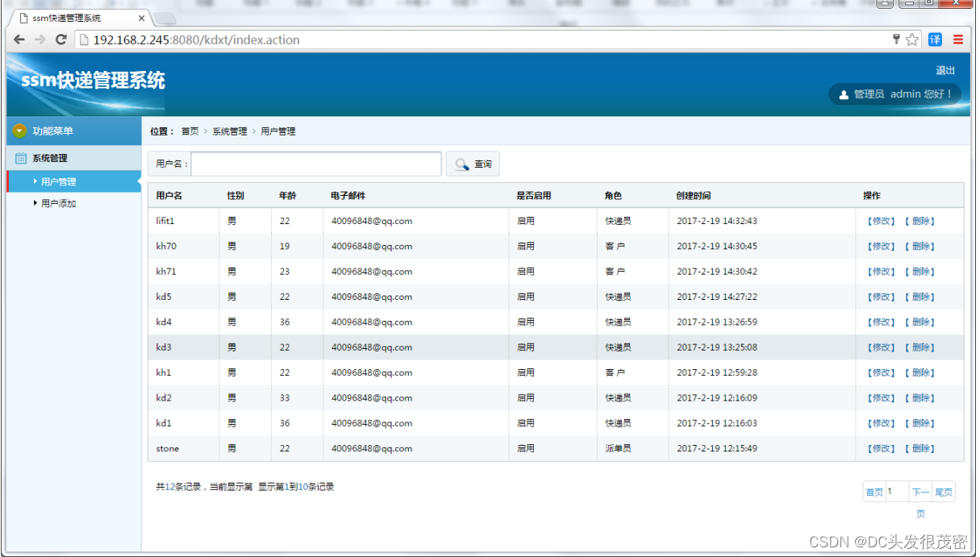This screenshot has width=980, height=557.
Task: Click the 创建时间 column header
Action: click(694, 196)
